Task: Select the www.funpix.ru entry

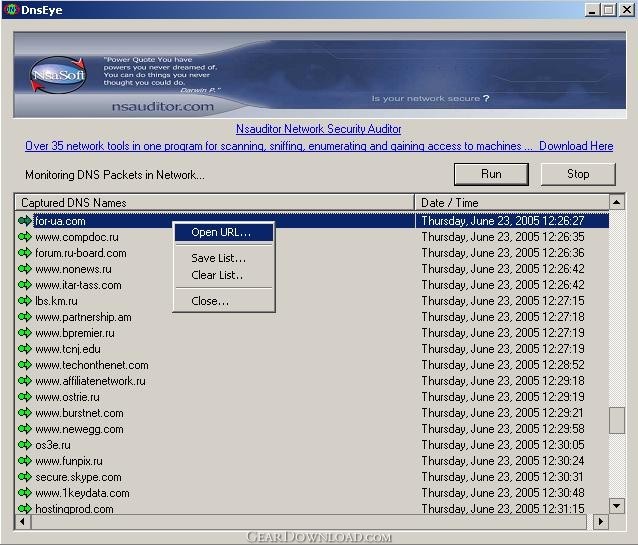Action: (x=69, y=461)
